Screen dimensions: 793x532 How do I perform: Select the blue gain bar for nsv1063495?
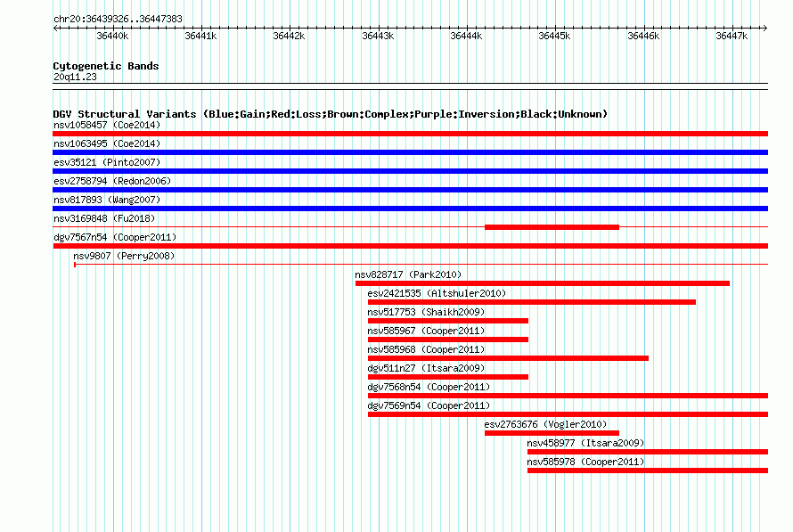(x=410, y=152)
